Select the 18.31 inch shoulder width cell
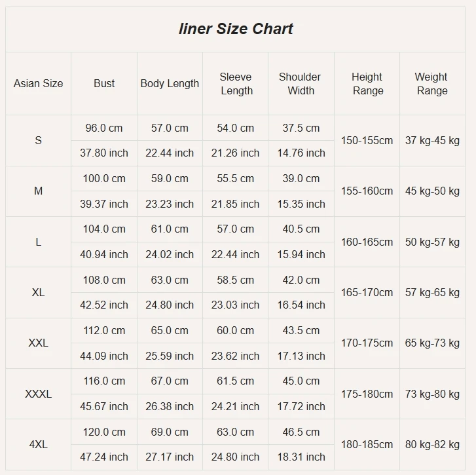Viewport: 476px width, 475px height. tap(301, 457)
